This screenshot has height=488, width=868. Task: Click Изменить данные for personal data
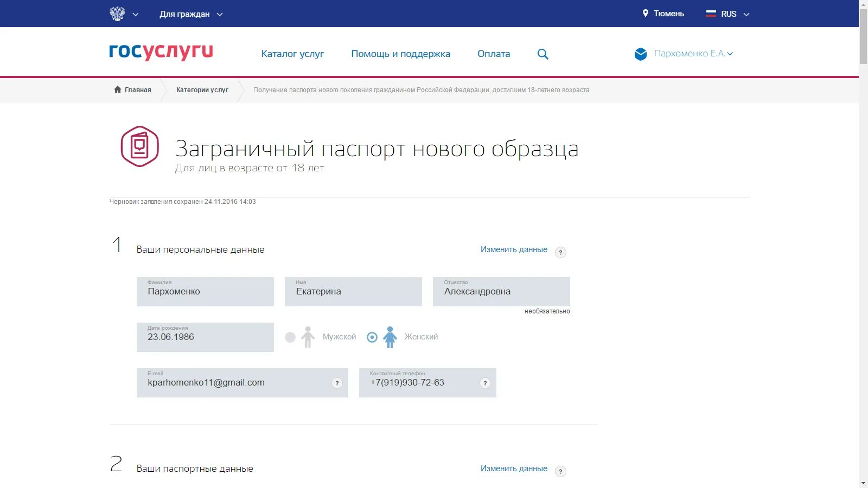pos(514,249)
